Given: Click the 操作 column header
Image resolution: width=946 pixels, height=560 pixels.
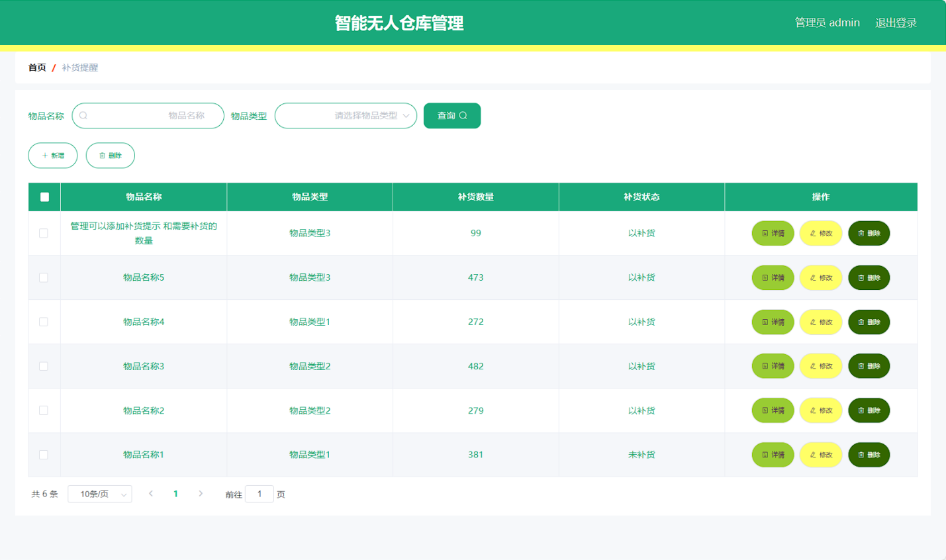Looking at the screenshot, I should [x=821, y=197].
